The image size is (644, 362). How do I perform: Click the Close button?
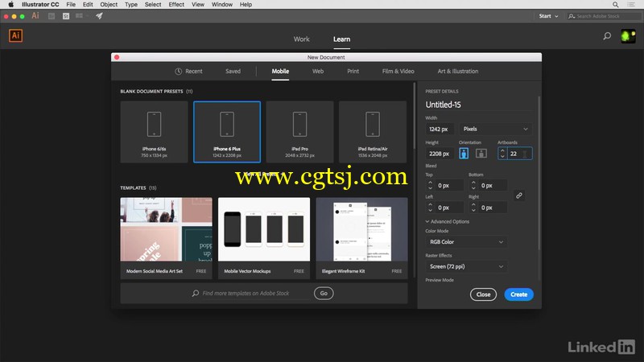coord(483,294)
